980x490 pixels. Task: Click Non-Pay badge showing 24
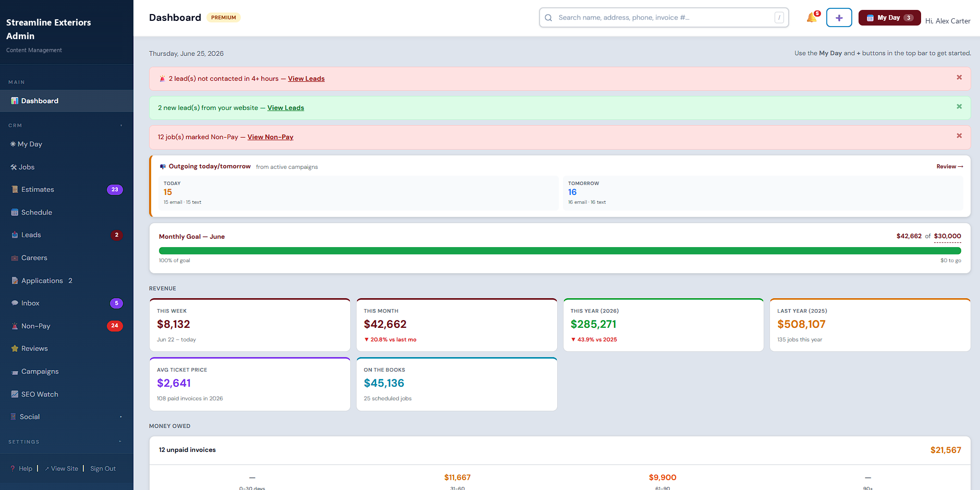pos(115,326)
